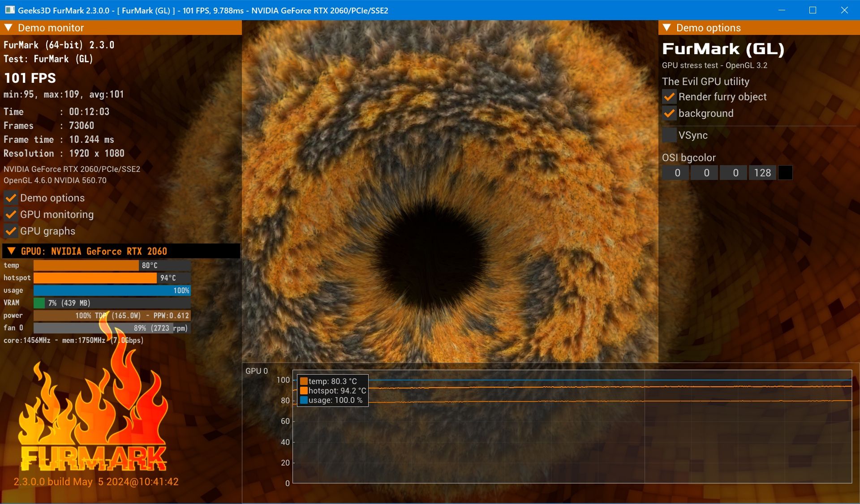Click the OSI bgcolor alpha field showing 128
Viewport: 860px width, 504px height.
(762, 173)
